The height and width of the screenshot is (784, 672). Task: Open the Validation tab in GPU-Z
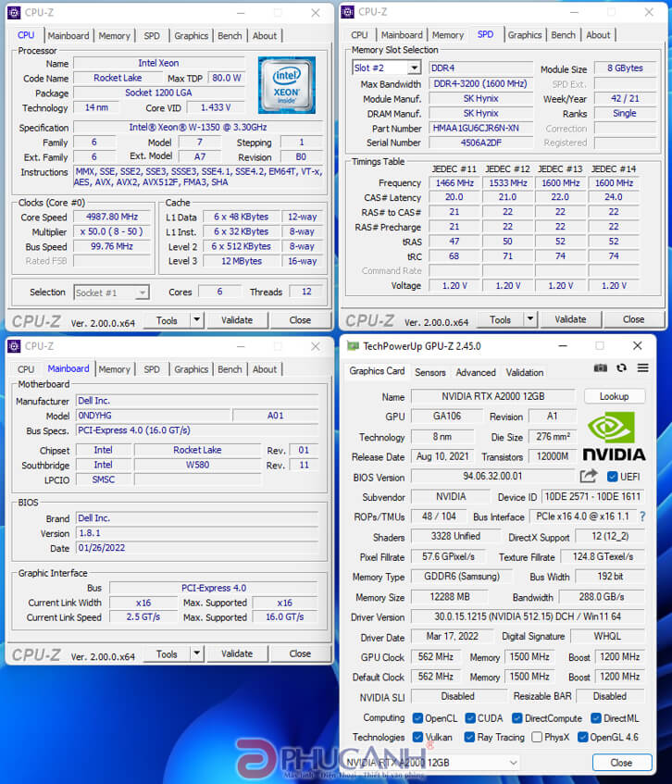(525, 372)
